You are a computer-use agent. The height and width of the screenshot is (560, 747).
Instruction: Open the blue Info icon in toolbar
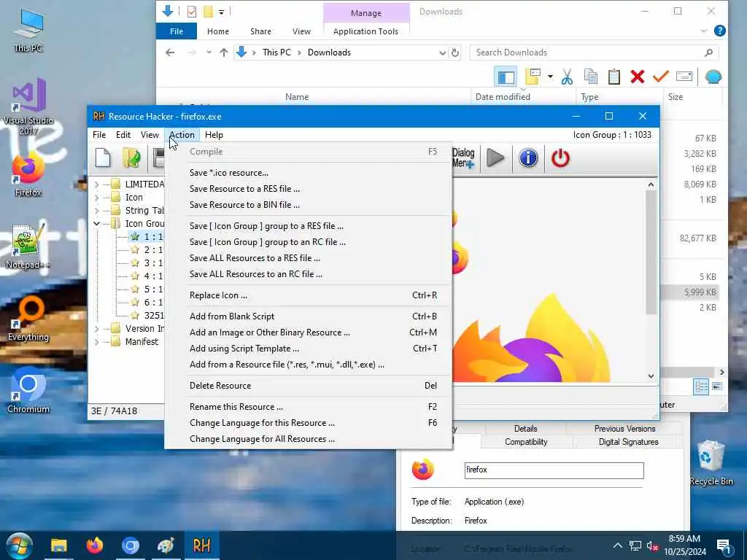pos(528,158)
